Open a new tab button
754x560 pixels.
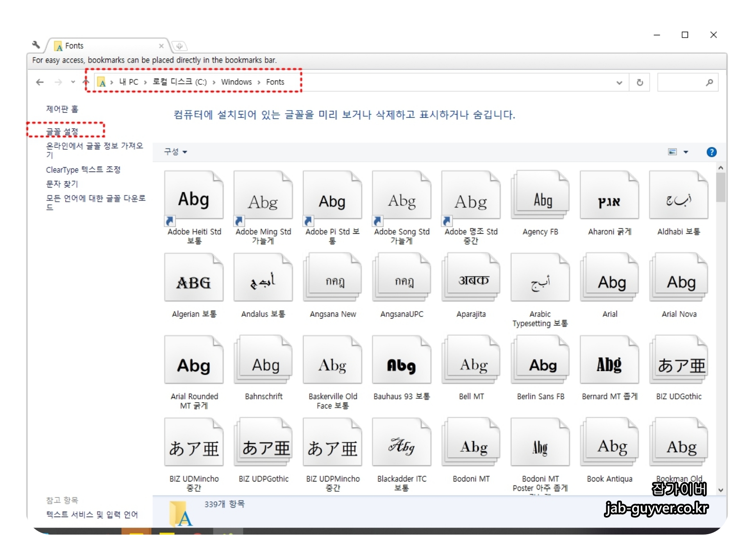[179, 46]
